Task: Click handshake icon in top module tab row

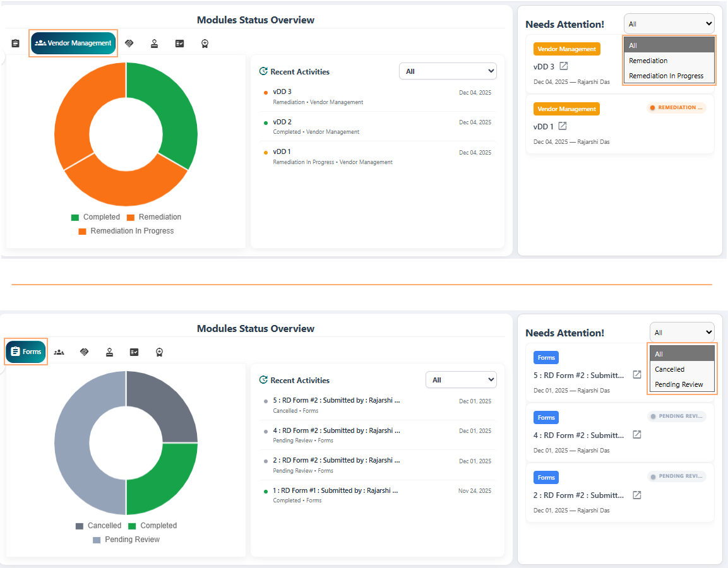Action: click(x=129, y=44)
